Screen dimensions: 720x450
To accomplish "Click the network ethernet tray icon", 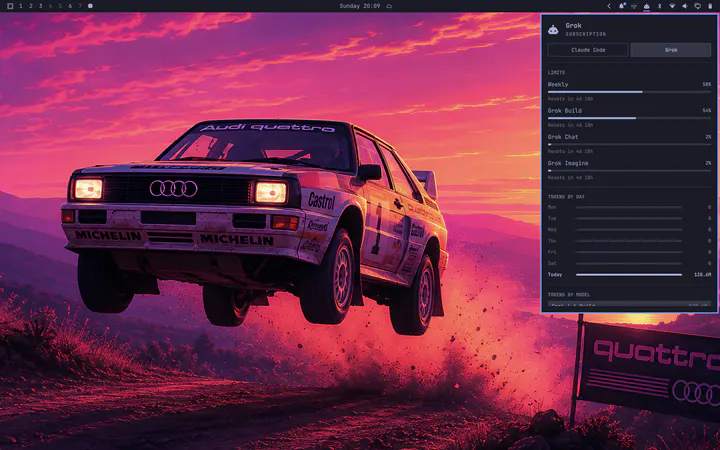I will 634,6.
